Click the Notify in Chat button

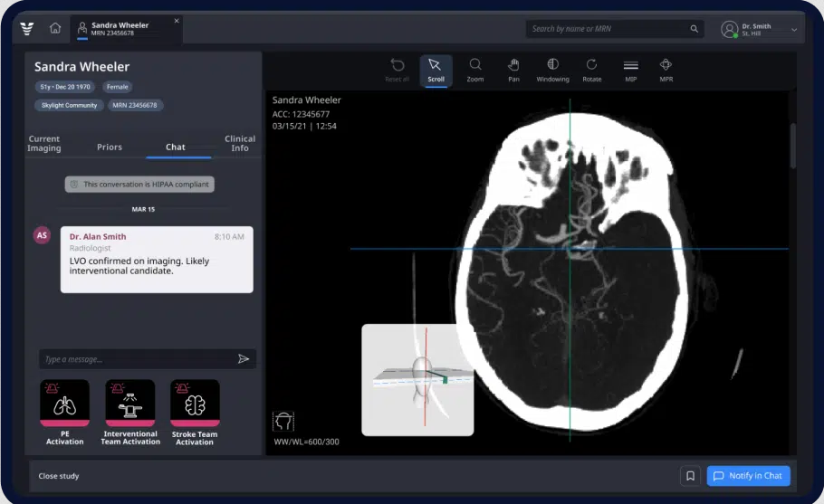coord(748,476)
